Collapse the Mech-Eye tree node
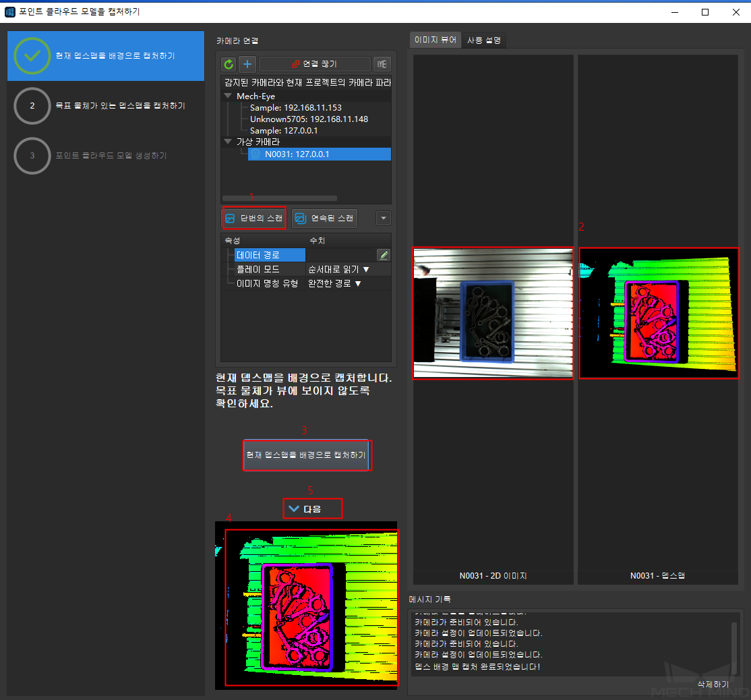Viewport: 751px width, 700px height. pos(229,96)
